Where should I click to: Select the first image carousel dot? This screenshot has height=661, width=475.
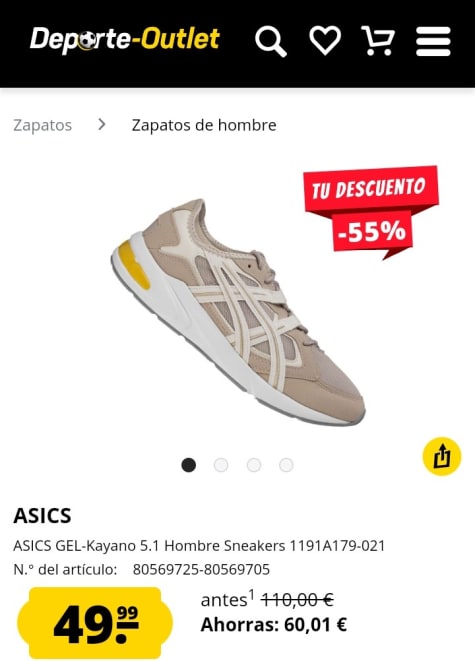188,465
